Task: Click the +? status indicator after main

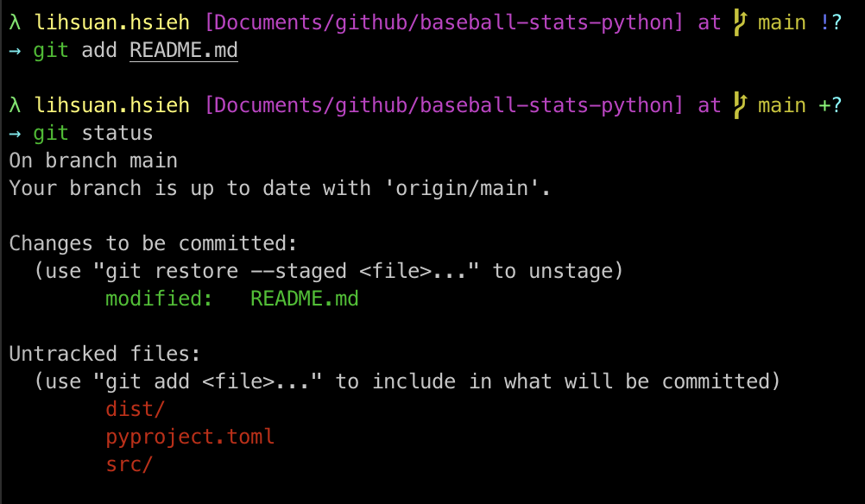Action: pyautogui.click(x=830, y=105)
